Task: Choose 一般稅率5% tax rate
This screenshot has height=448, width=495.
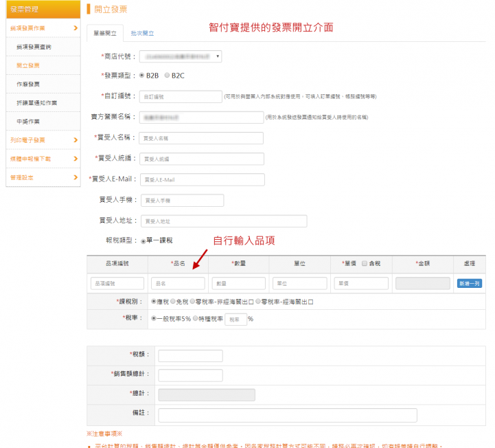Action: 154,318
